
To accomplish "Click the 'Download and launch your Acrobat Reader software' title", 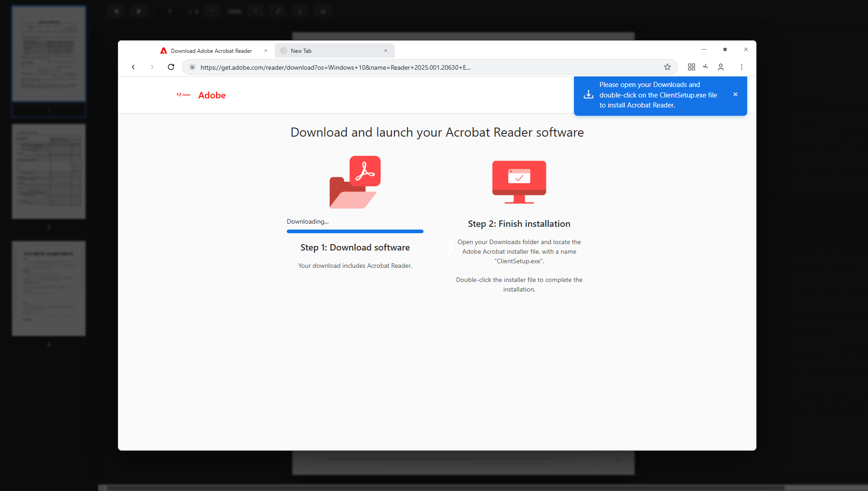I will 437,133.
